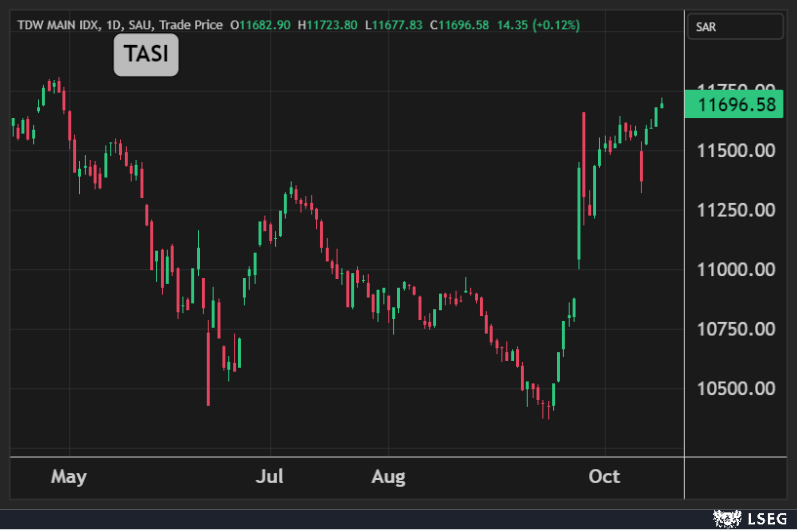Viewport: 797px width, 530px height.
Task: Click the 11250.00 price axis level
Action: pyautogui.click(x=736, y=210)
